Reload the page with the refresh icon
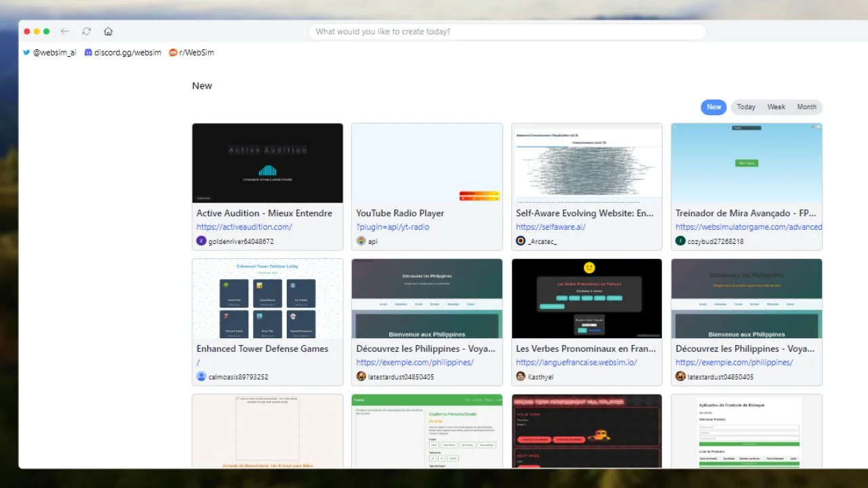This screenshot has width=868, height=488. pyautogui.click(x=86, y=31)
